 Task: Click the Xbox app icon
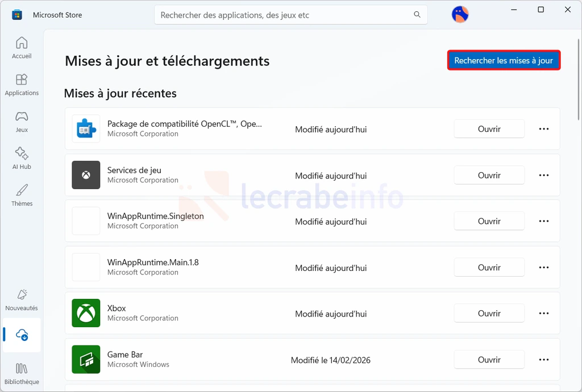(86, 314)
